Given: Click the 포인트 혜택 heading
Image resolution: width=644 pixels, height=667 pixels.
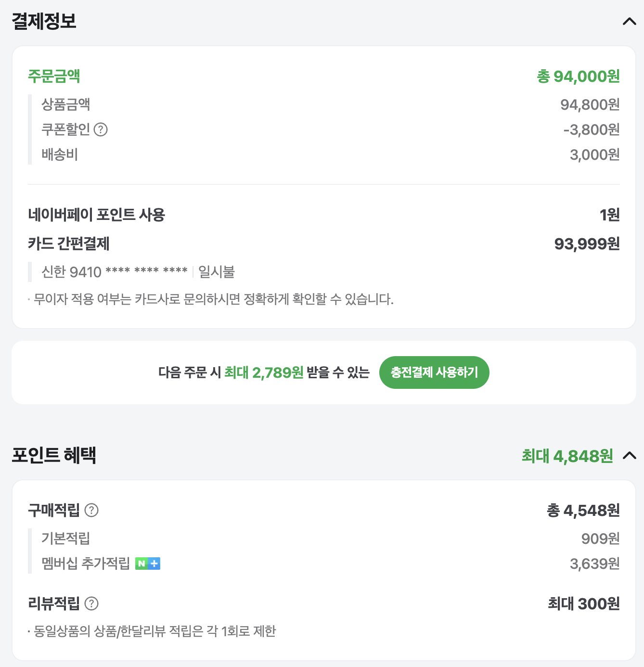Looking at the screenshot, I should click(54, 455).
